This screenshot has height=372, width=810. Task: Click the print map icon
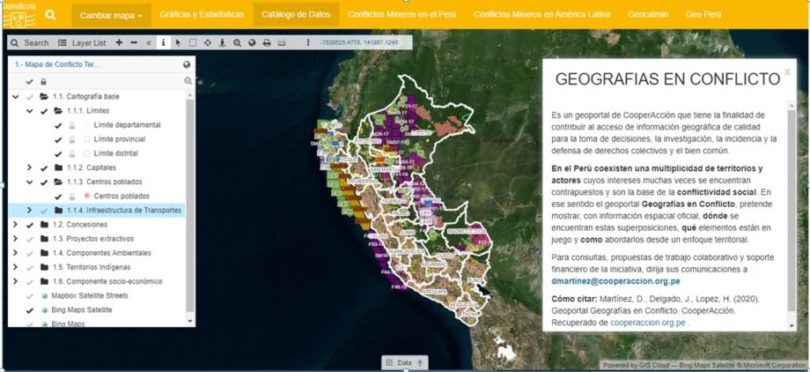tap(267, 43)
